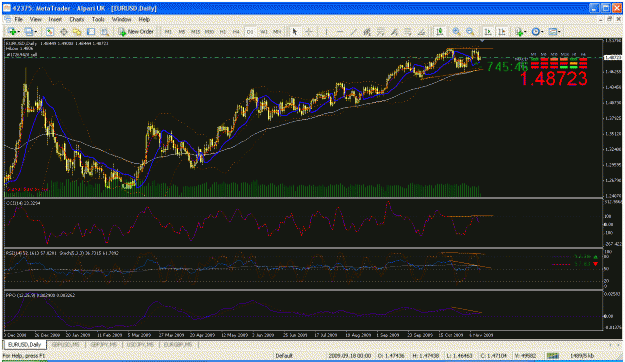Switch chart to M1 timeframe
Image resolution: width=625 pixels, height=362 pixels.
[x=168, y=31]
